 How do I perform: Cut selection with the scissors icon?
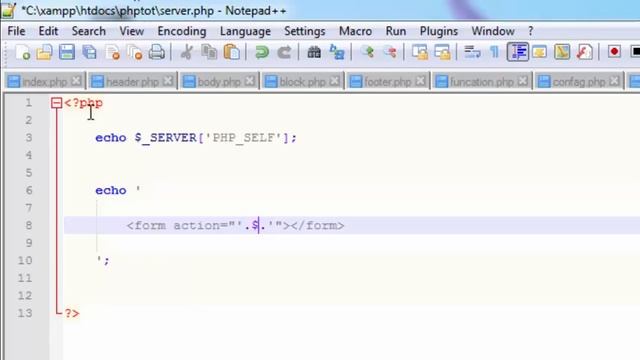(x=187, y=52)
